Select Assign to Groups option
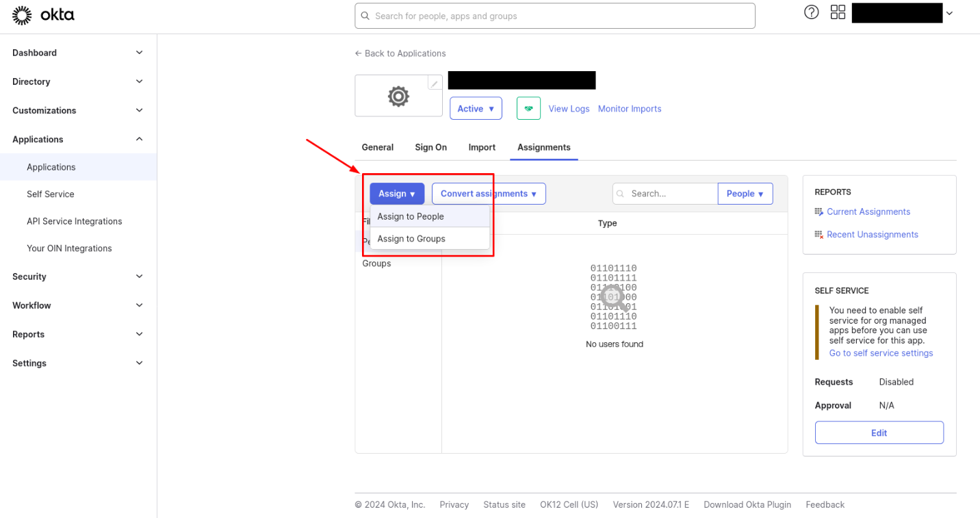 click(x=411, y=239)
